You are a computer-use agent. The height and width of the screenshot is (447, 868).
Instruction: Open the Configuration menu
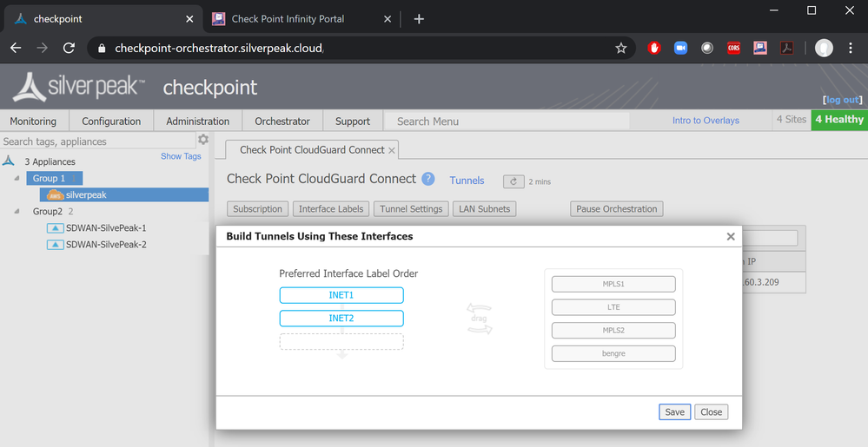click(111, 121)
